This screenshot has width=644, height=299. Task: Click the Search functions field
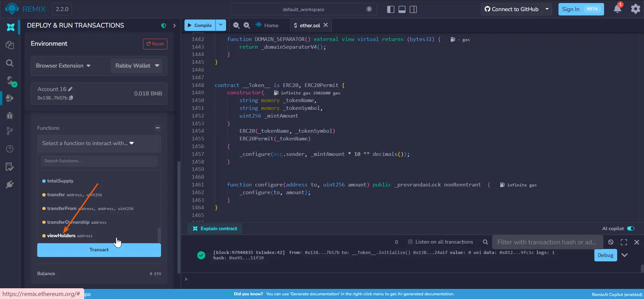[x=99, y=161]
